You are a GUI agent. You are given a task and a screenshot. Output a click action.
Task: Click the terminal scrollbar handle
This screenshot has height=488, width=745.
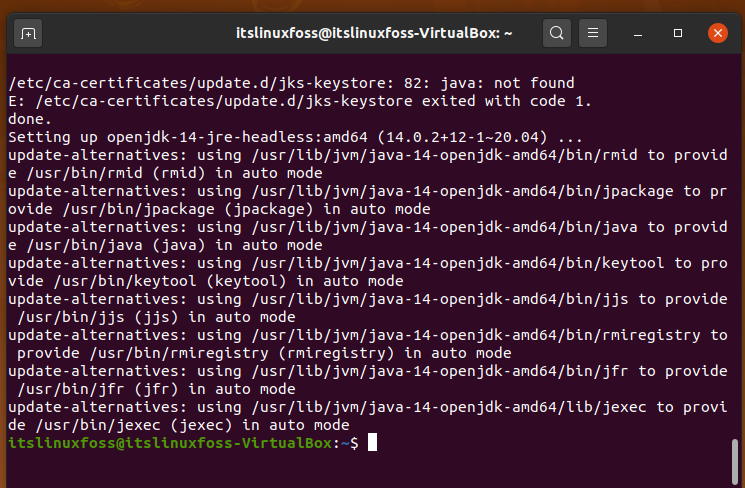735,462
